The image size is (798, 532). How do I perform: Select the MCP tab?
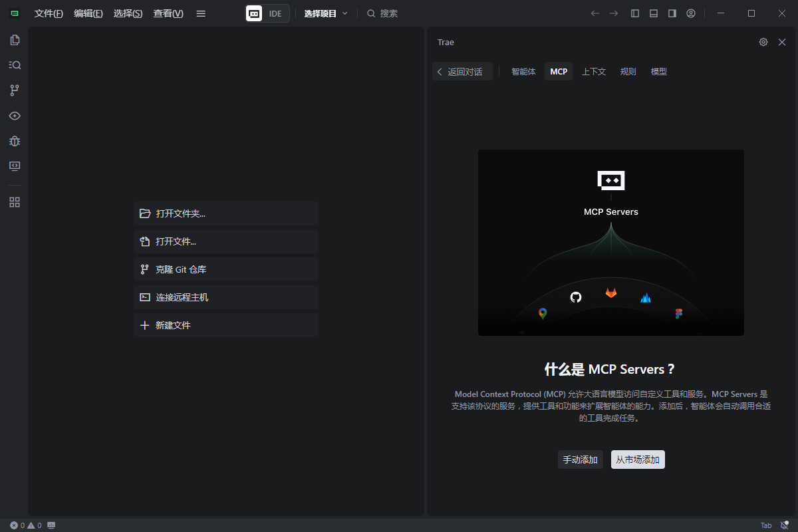[x=559, y=72]
